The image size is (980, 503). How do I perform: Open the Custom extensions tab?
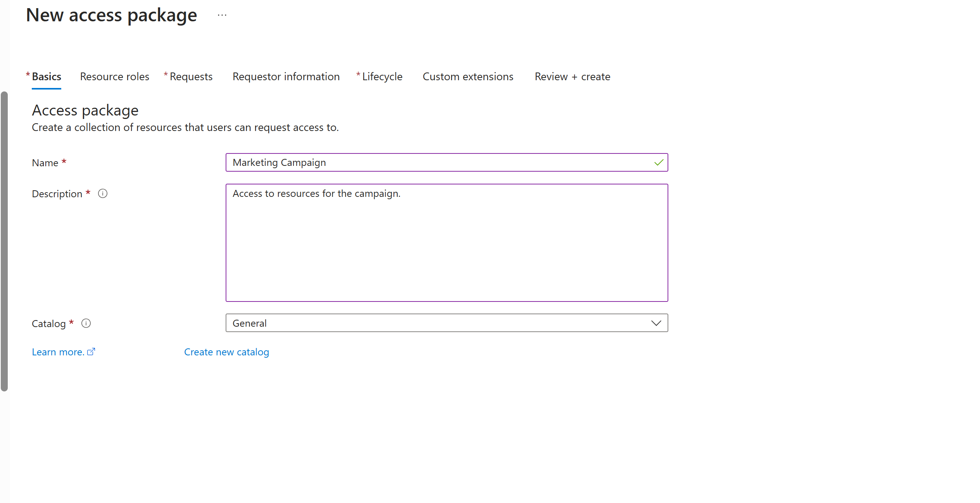pyautogui.click(x=468, y=77)
